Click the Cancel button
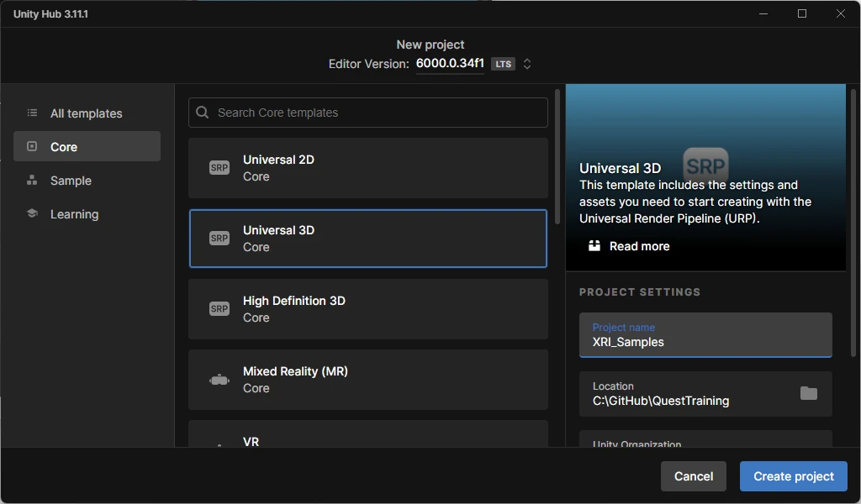 [x=693, y=475]
